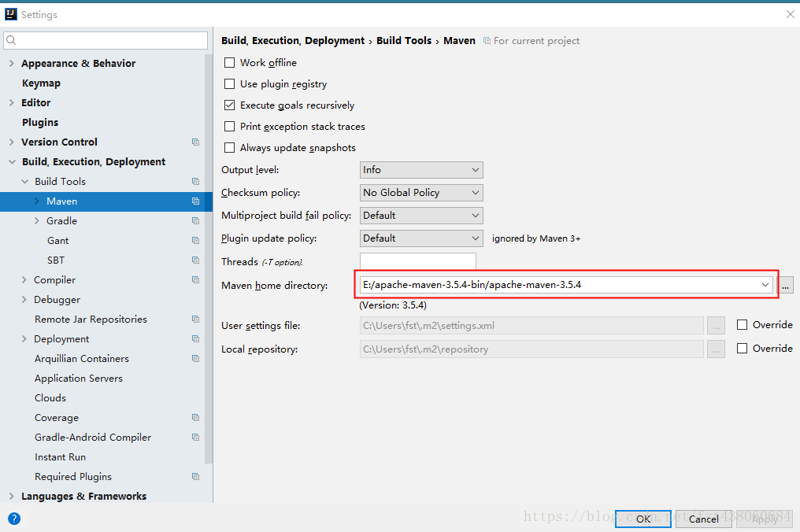Browse for Maven home directory with ... button
800x532 pixels.
pyautogui.click(x=786, y=285)
